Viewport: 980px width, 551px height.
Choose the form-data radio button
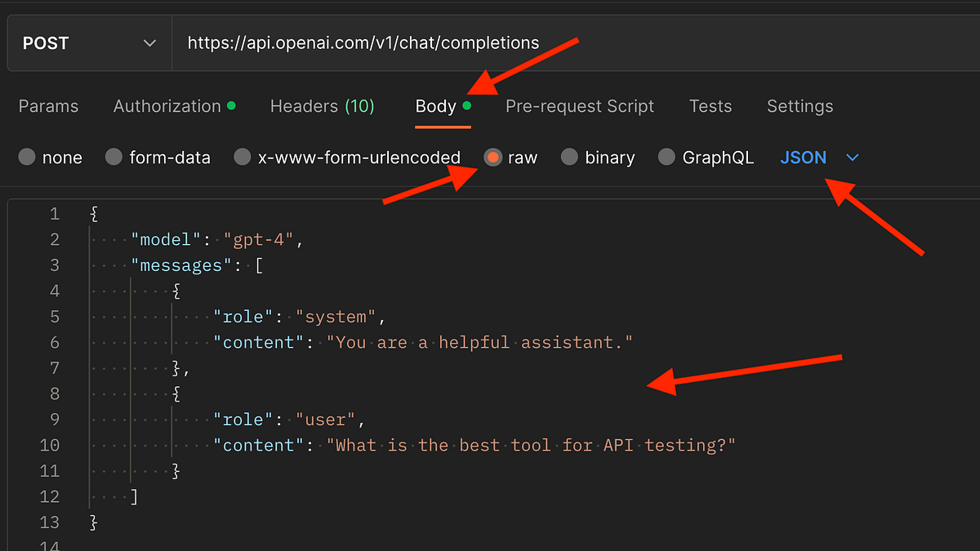pyautogui.click(x=114, y=158)
